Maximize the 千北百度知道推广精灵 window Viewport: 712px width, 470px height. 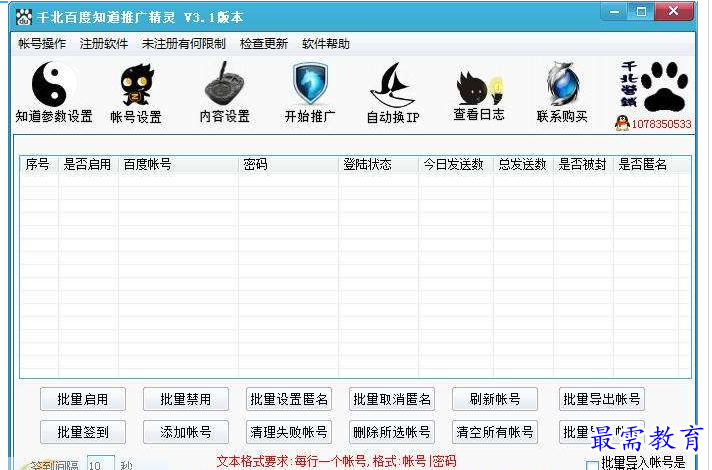pyautogui.click(x=641, y=11)
